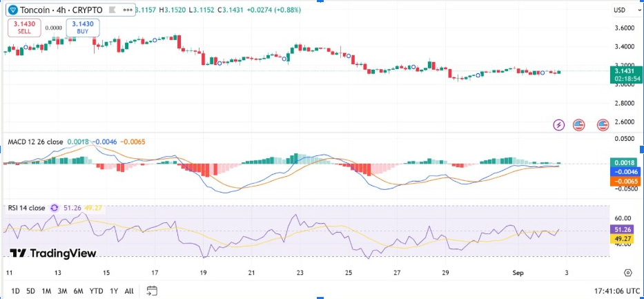Select the 1Y time range

[114, 291]
